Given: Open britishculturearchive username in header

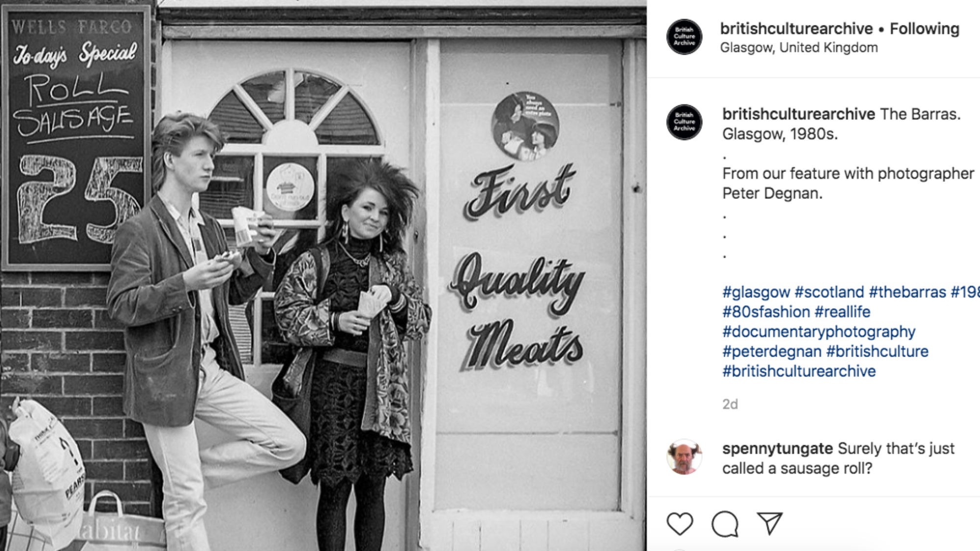Looking at the screenshot, I should point(796,28).
